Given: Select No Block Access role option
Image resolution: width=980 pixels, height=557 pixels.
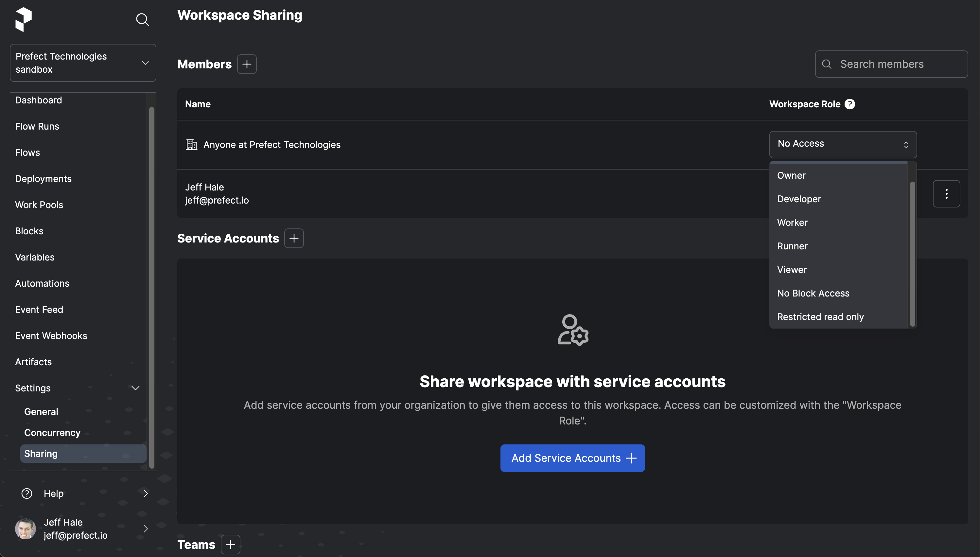Looking at the screenshot, I should [x=838, y=294].
